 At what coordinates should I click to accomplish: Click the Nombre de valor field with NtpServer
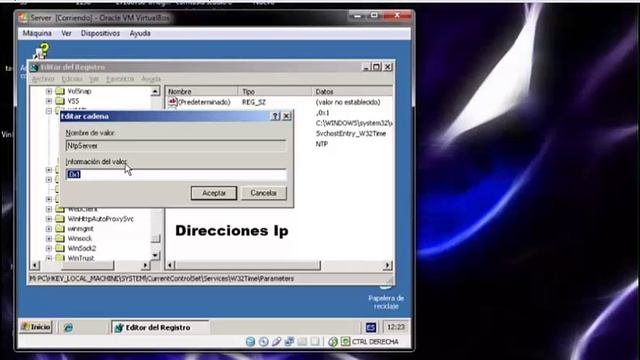(x=176, y=146)
